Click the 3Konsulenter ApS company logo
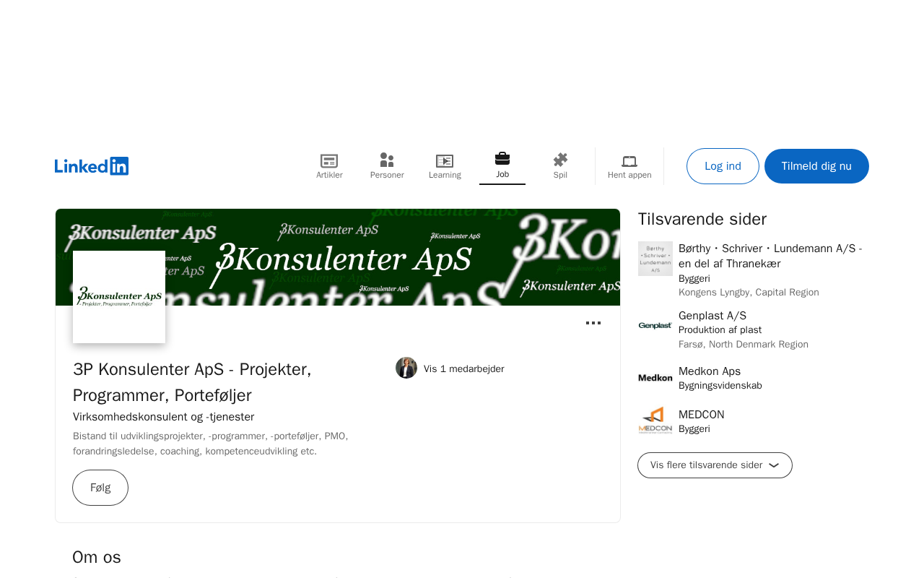 coord(119,297)
